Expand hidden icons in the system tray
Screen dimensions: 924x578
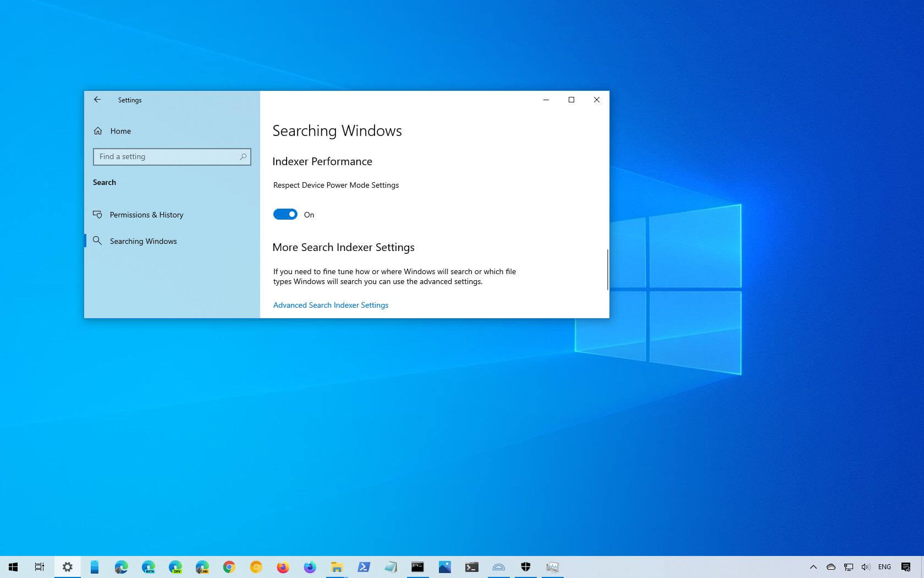click(813, 567)
